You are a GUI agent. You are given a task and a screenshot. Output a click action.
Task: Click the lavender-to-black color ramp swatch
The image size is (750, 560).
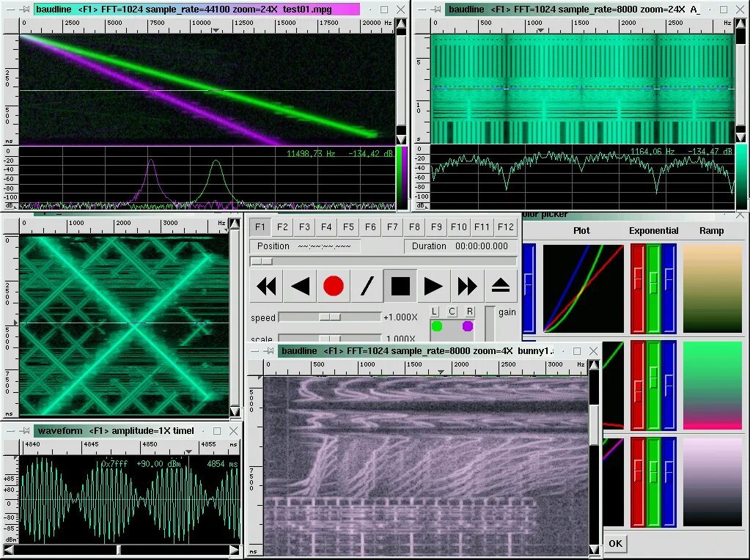[x=712, y=482]
